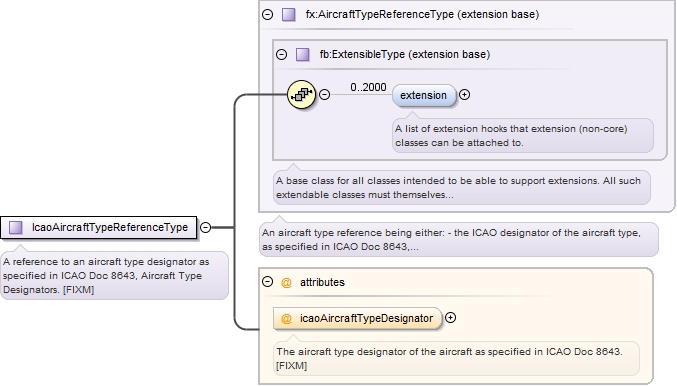677x386 pixels.
Task: Collapse the attributes section
Action: (268, 282)
